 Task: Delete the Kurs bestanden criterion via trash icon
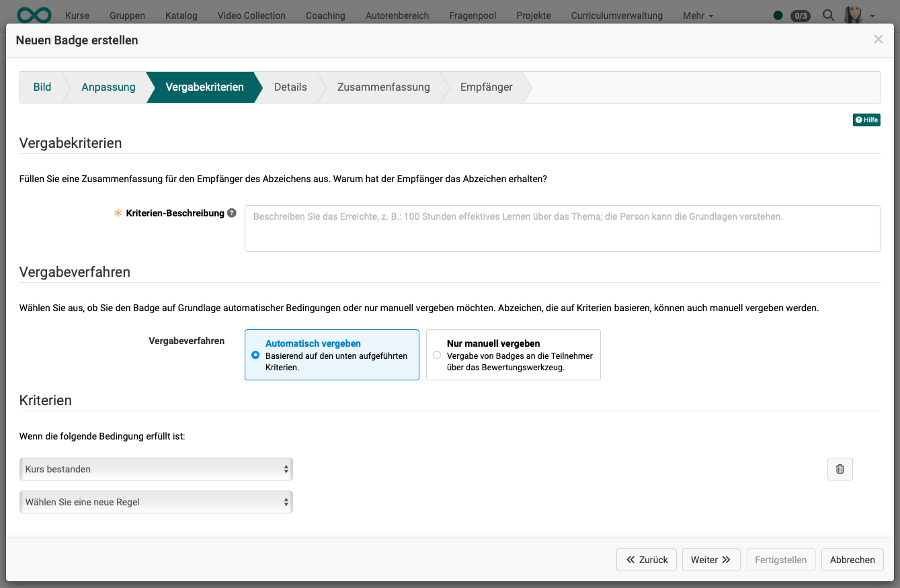[x=840, y=468]
